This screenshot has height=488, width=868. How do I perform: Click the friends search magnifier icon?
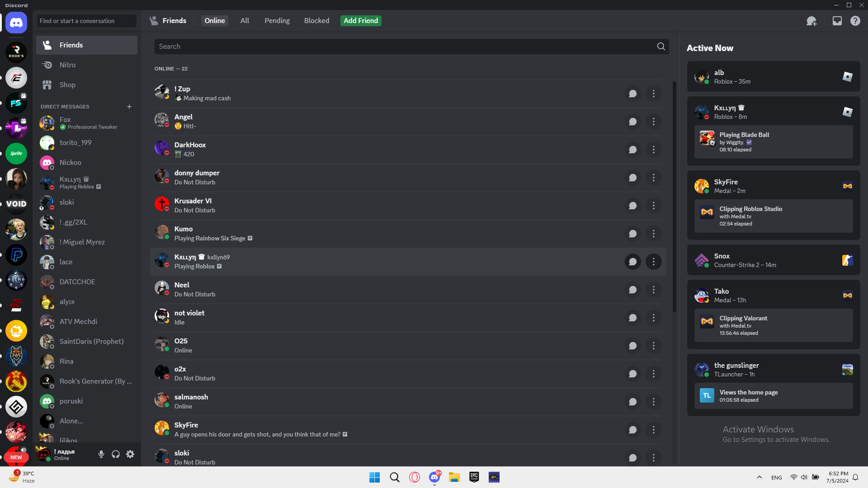pos(661,47)
